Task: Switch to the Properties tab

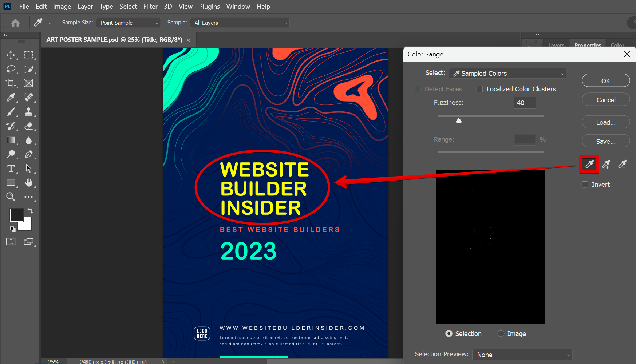Action: [x=587, y=45]
